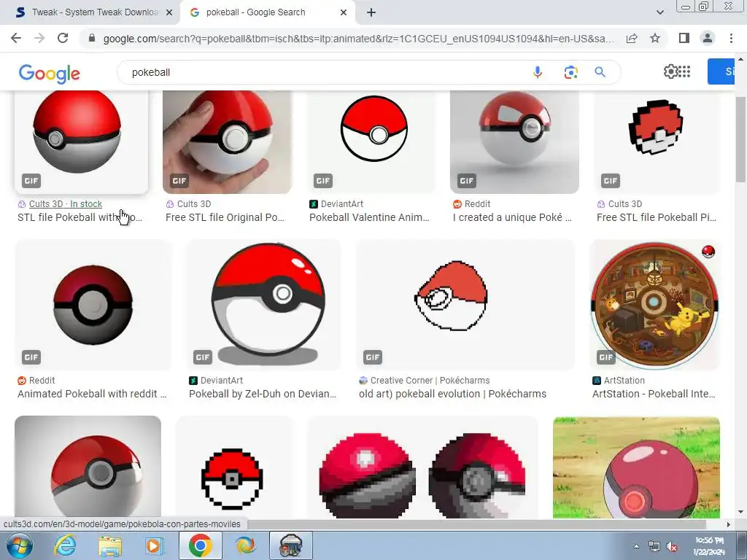Open hand-held pokeball GIF thumbnail

(x=227, y=142)
